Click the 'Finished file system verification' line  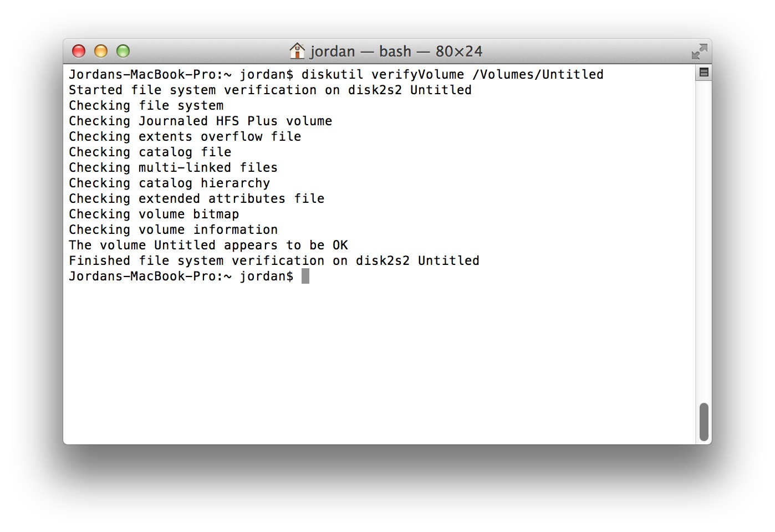click(x=274, y=260)
